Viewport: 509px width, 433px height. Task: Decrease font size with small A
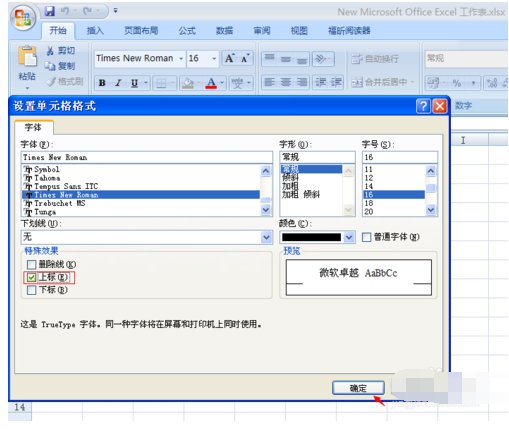click(x=246, y=58)
